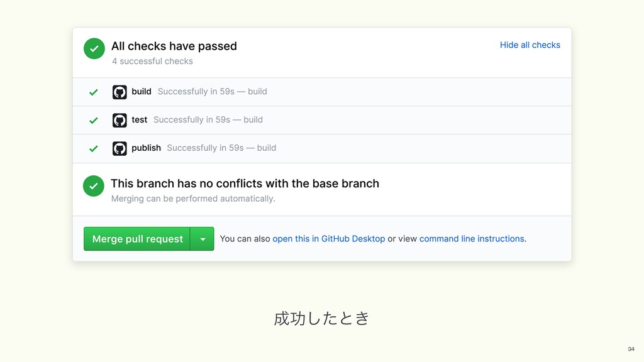644x362 pixels.
Task: Click the no conflicts with base branch heading
Action: coord(245,184)
